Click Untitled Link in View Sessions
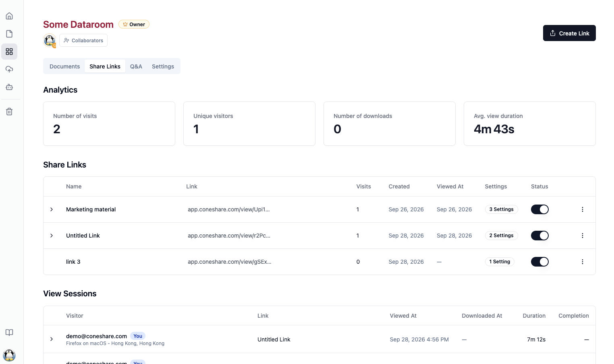This screenshot has height=364, width=614. point(274,339)
